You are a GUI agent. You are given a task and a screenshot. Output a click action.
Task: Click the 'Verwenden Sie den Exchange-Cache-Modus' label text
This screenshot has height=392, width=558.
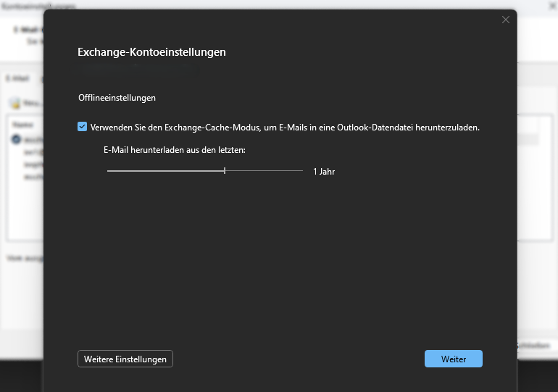click(x=285, y=128)
